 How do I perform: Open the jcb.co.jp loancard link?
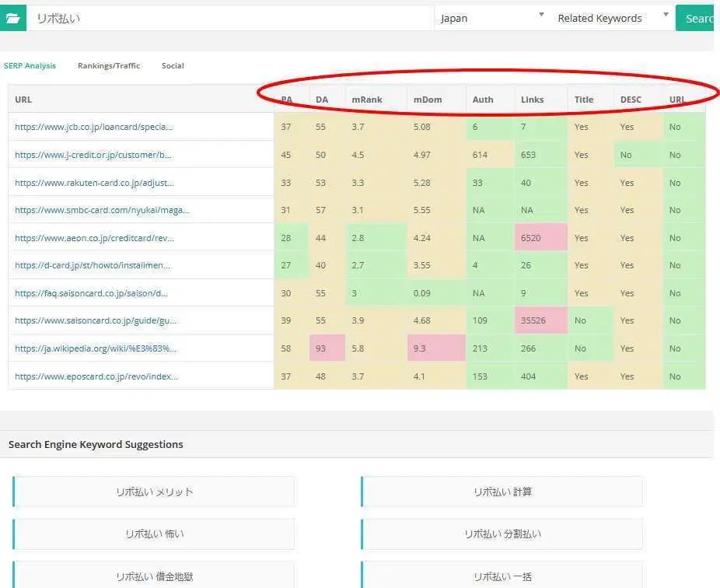pos(93,127)
